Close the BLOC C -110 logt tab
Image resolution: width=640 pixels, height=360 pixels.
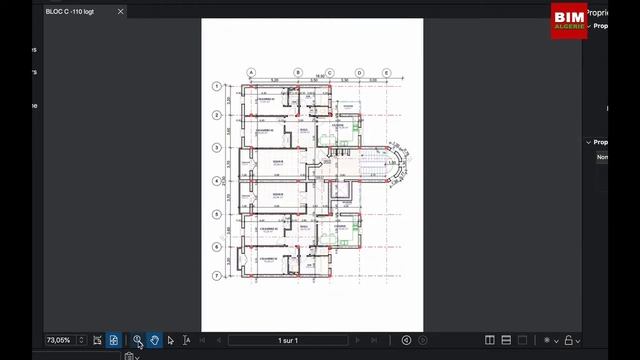coord(120,11)
